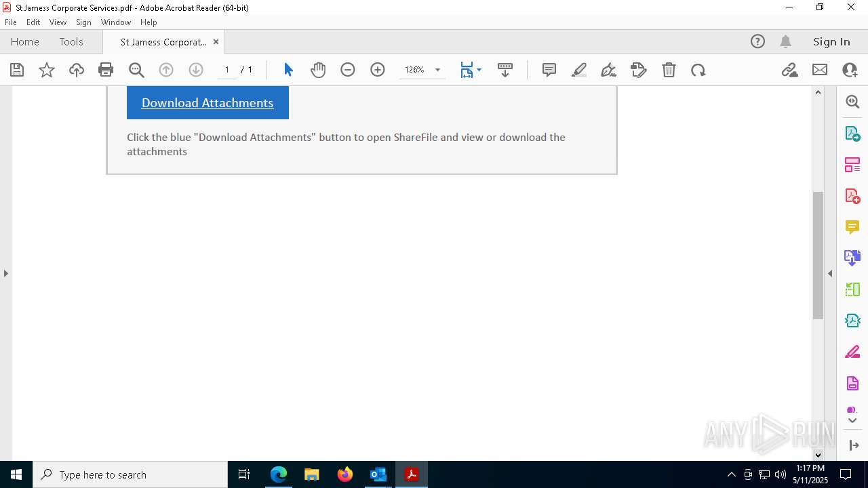Toggle the scrolling mode keyboard icon
The image size is (868, 488).
click(505, 70)
